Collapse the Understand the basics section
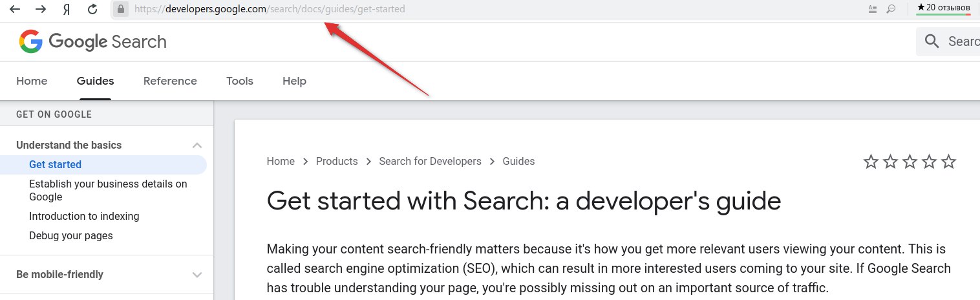The height and width of the screenshot is (300, 980). click(x=198, y=145)
